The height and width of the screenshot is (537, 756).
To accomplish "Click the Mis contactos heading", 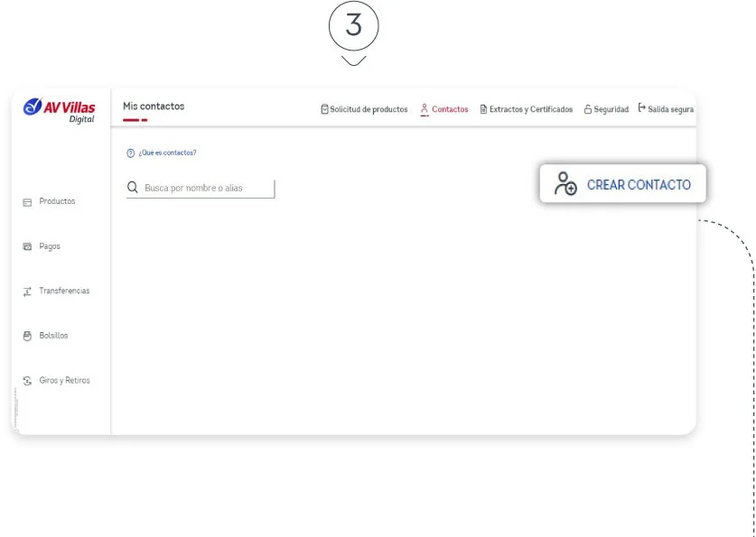I will 153,106.
